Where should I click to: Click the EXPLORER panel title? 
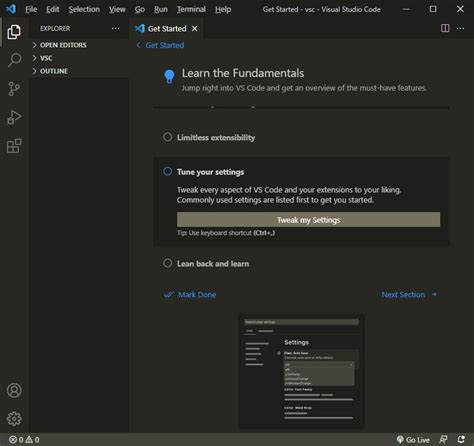pyautogui.click(x=55, y=29)
